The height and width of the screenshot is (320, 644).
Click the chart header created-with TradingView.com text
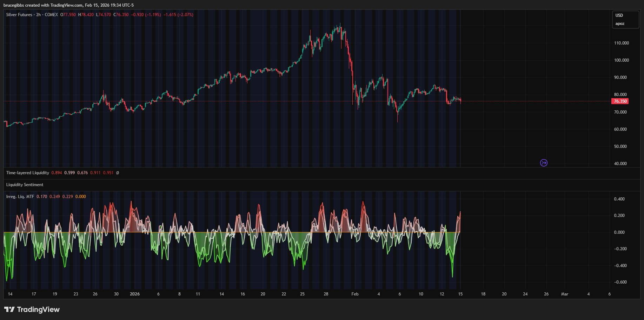tap(68, 5)
